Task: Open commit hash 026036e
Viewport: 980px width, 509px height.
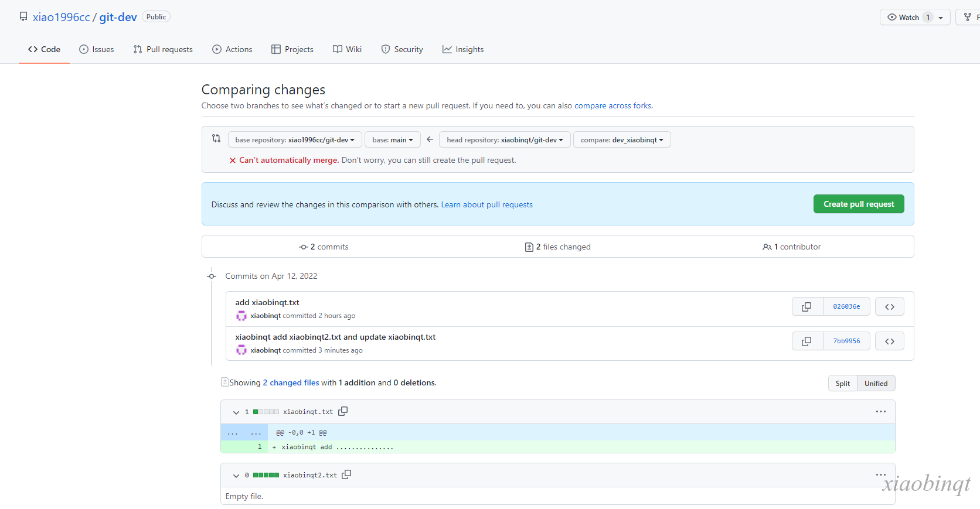Action: point(846,306)
